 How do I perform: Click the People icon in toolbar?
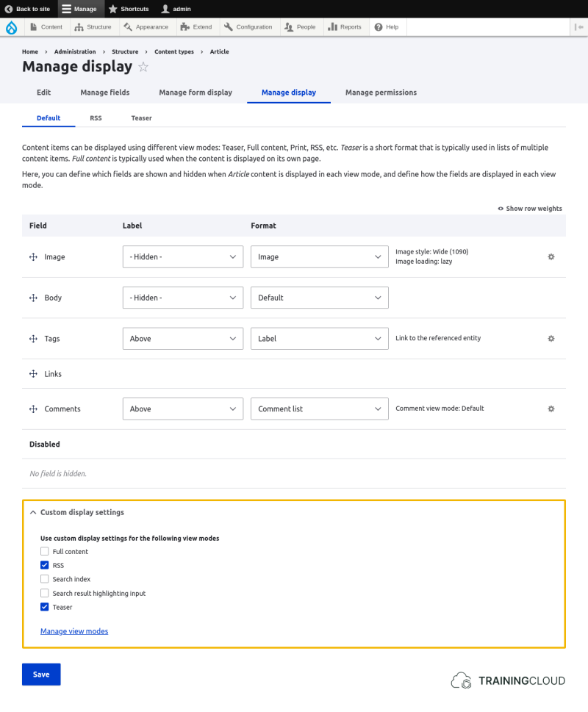[289, 26]
